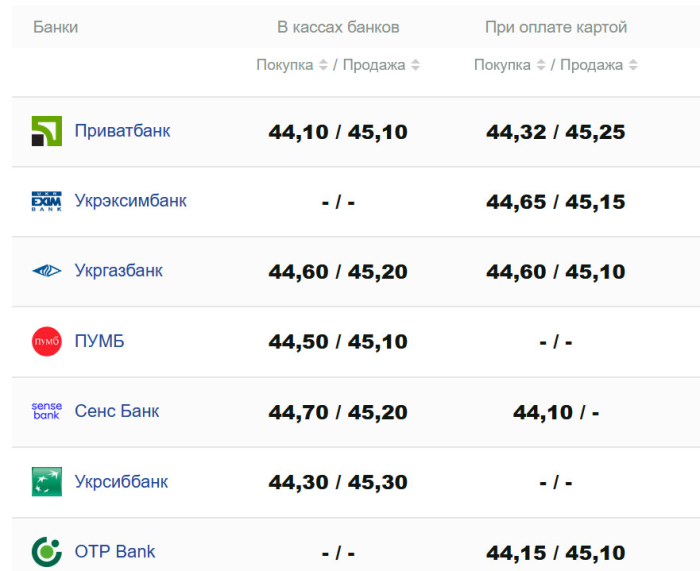Click the Укрэксимбанк EXIM logo icon
The image size is (700, 571).
point(47,201)
